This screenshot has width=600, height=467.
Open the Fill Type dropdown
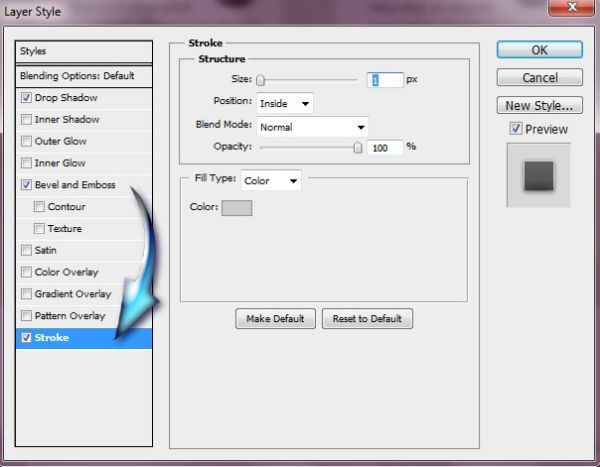point(271,181)
